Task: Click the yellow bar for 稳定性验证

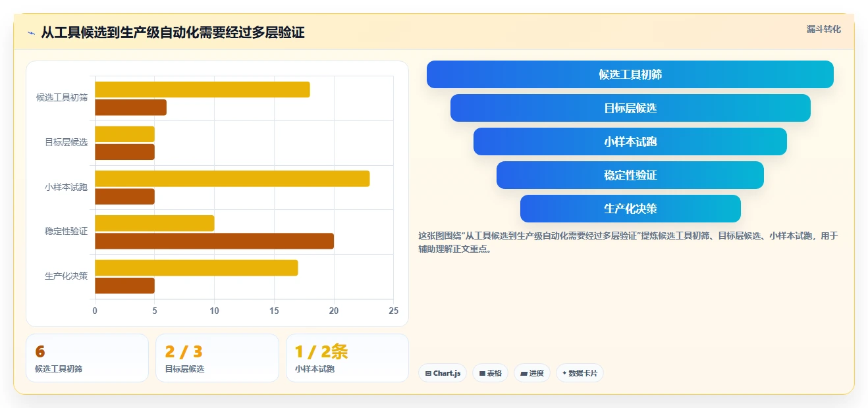Action: [x=154, y=223]
